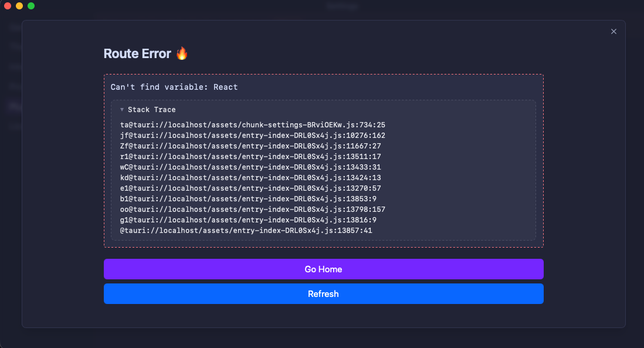The width and height of the screenshot is (644, 348).
Task: Minimize window using the yellow button
Action: tap(19, 6)
